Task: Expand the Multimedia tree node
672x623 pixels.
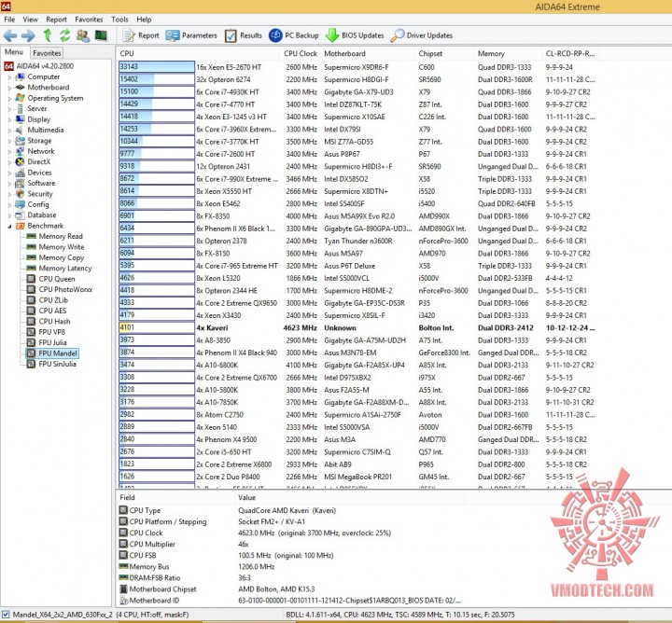Action: coord(9,131)
